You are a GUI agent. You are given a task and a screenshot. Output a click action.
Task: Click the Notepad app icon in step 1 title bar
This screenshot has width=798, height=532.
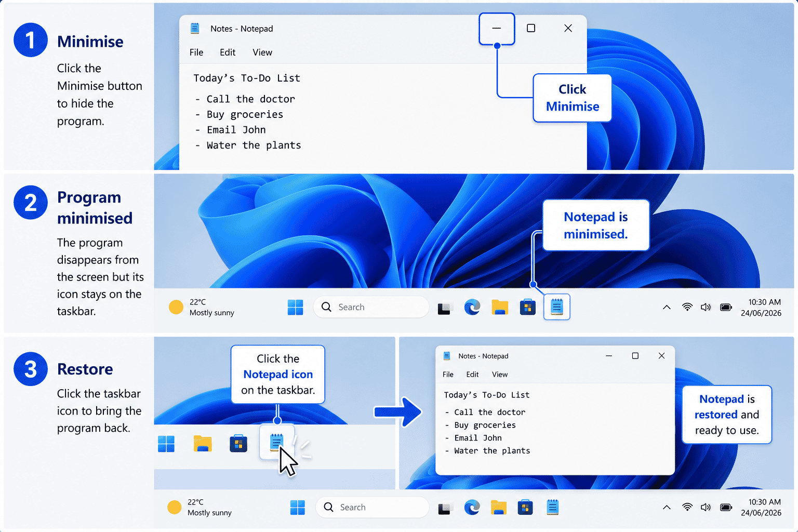pyautogui.click(x=195, y=28)
